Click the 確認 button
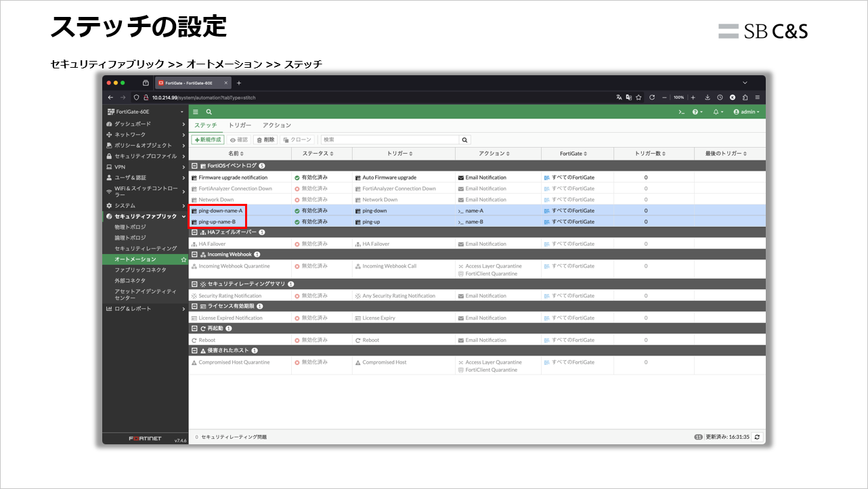This screenshot has height=489, width=868. (x=239, y=140)
